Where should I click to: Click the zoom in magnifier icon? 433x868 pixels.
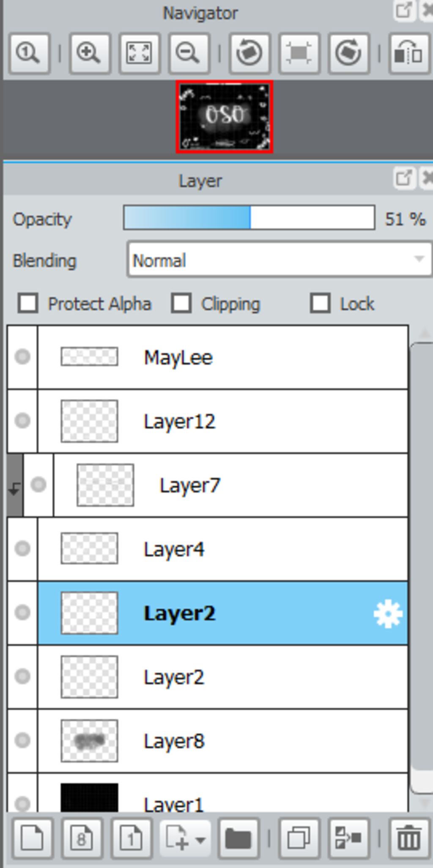click(89, 54)
